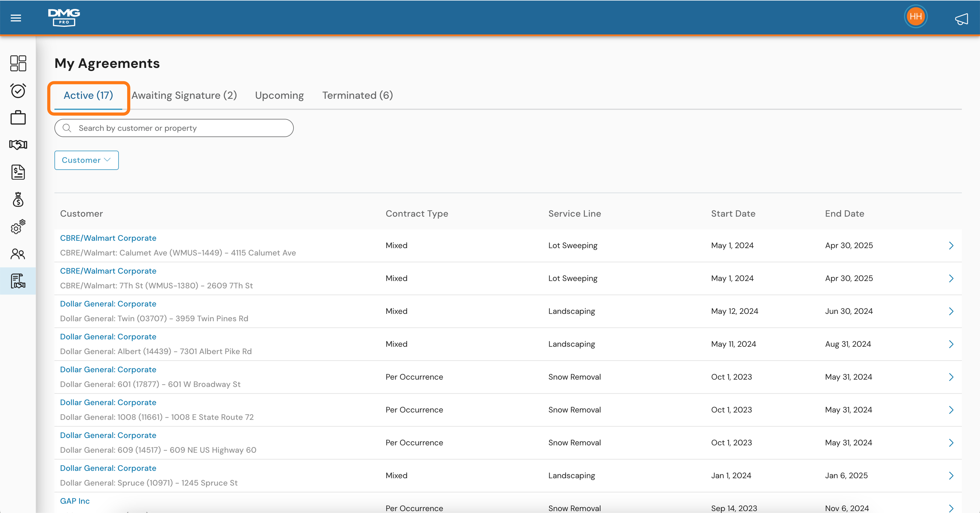Open the money bag sidebar icon
980x513 pixels.
[18, 199]
